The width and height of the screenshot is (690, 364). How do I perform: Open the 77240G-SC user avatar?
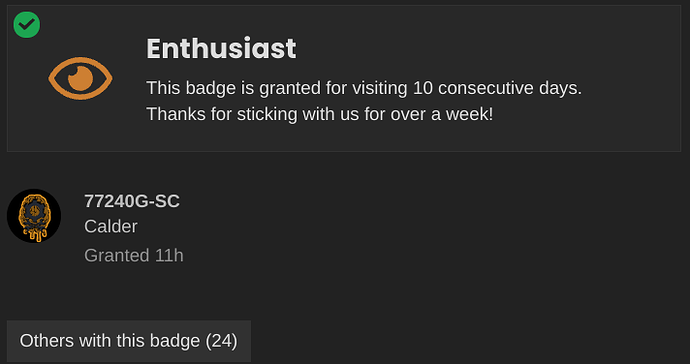coord(34,216)
